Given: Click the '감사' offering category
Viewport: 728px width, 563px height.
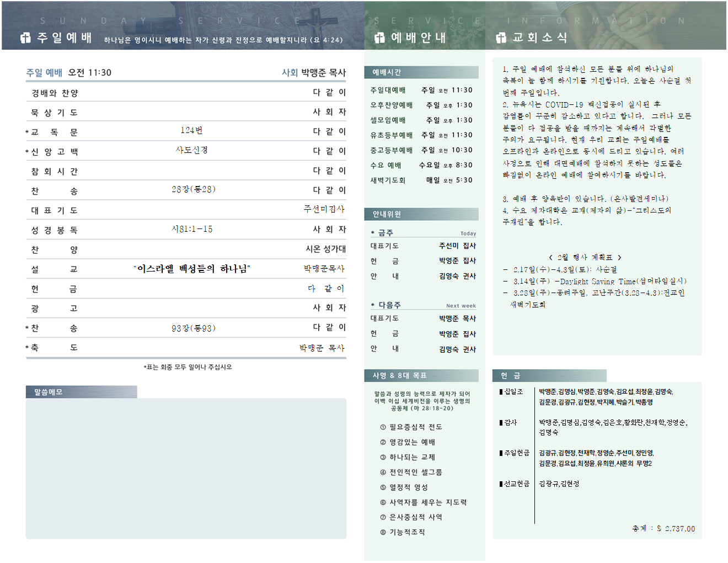Looking at the screenshot, I should (x=508, y=422).
